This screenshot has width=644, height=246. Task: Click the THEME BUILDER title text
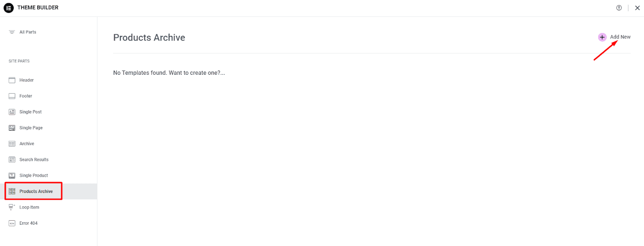38,8
